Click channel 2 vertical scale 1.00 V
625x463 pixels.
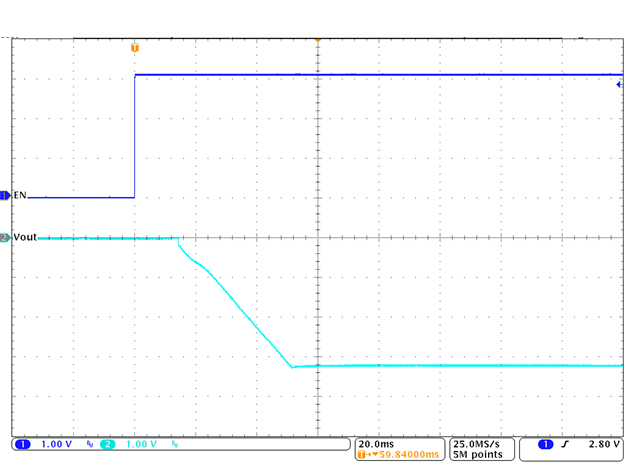pyautogui.click(x=142, y=443)
